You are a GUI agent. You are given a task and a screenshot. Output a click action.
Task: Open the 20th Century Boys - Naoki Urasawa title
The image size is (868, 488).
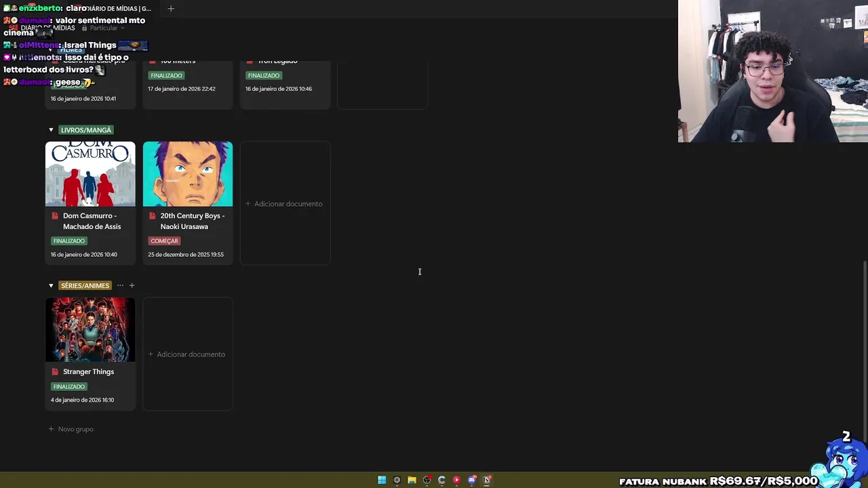pos(192,221)
